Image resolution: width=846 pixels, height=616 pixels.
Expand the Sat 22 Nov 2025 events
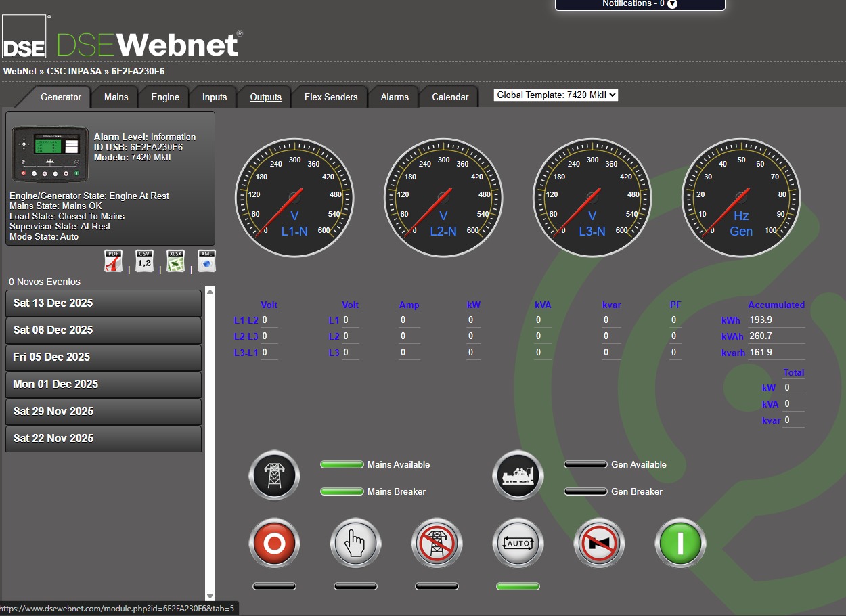(104, 439)
